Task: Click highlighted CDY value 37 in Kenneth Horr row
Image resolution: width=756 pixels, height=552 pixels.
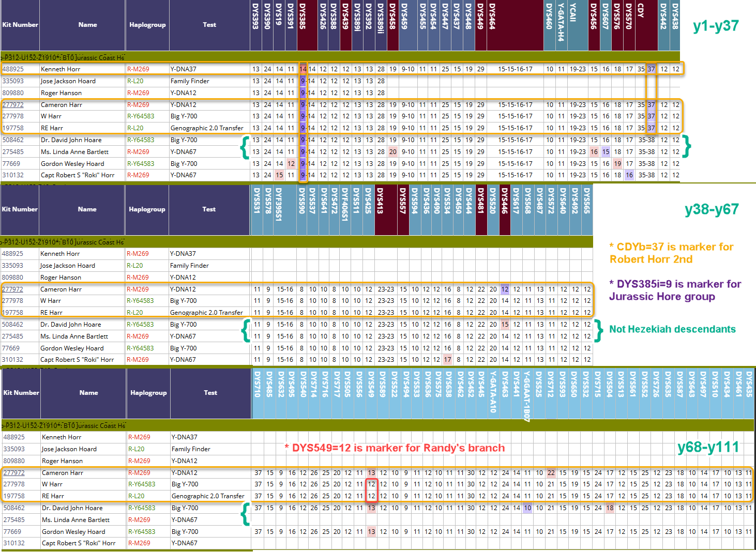Action: click(x=651, y=69)
